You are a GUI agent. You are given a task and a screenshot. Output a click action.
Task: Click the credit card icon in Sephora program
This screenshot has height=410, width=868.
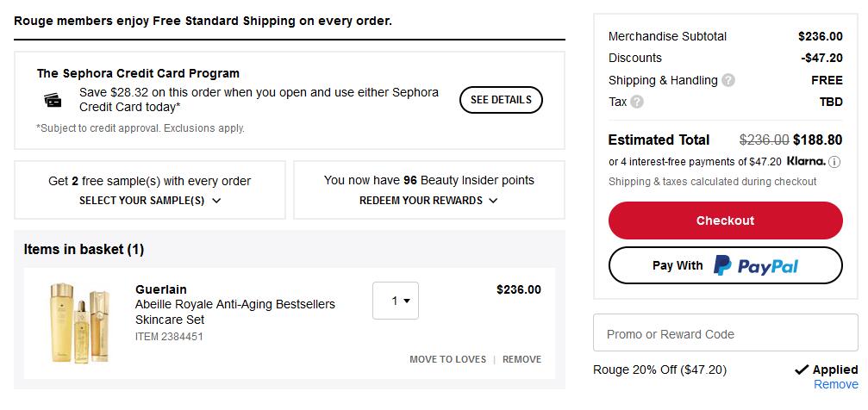point(53,101)
